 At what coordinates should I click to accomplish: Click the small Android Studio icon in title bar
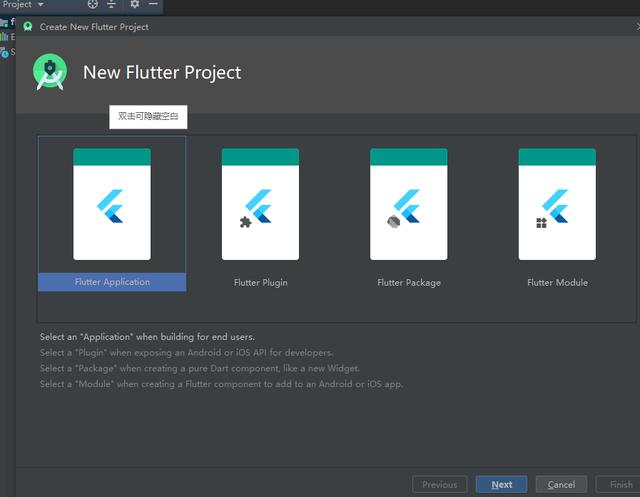click(x=28, y=27)
